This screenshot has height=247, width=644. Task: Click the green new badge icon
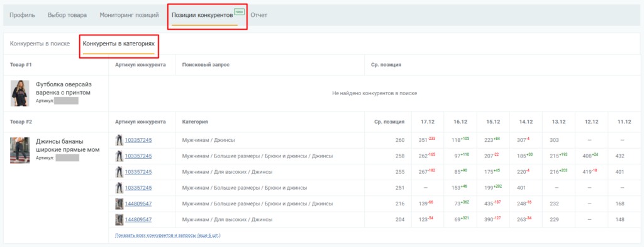(239, 11)
